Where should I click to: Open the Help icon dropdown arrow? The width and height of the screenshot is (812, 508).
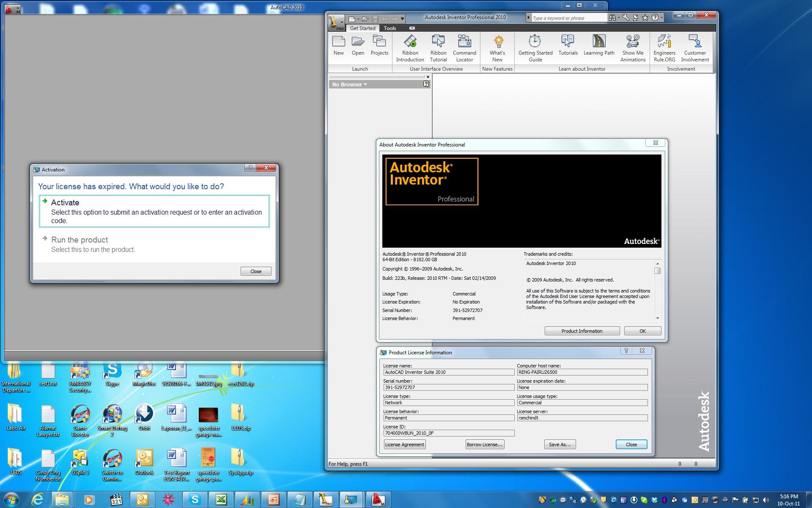tap(661, 18)
